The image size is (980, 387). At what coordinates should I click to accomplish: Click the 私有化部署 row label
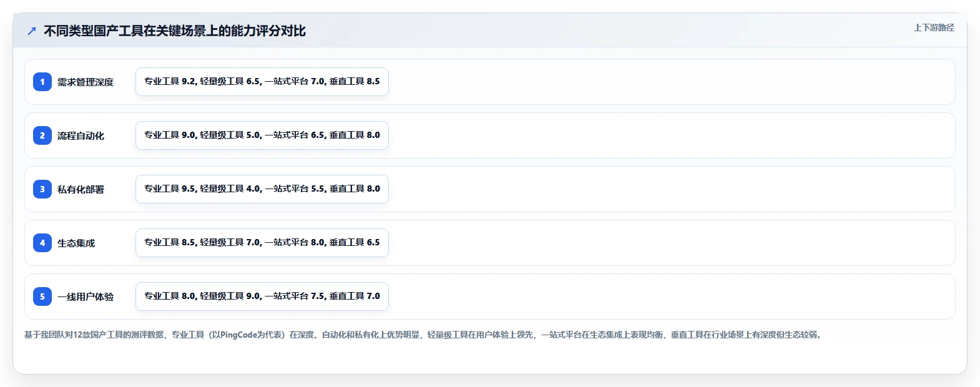(x=81, y=189)
